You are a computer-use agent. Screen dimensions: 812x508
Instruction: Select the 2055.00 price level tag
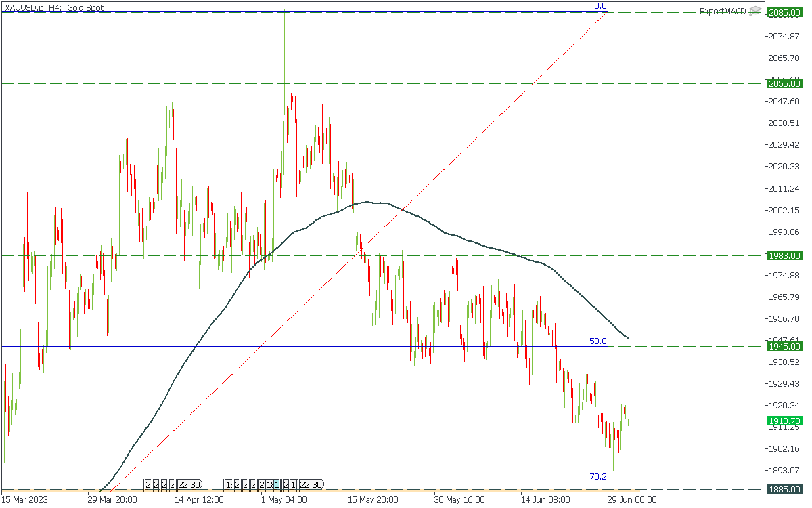784,83
